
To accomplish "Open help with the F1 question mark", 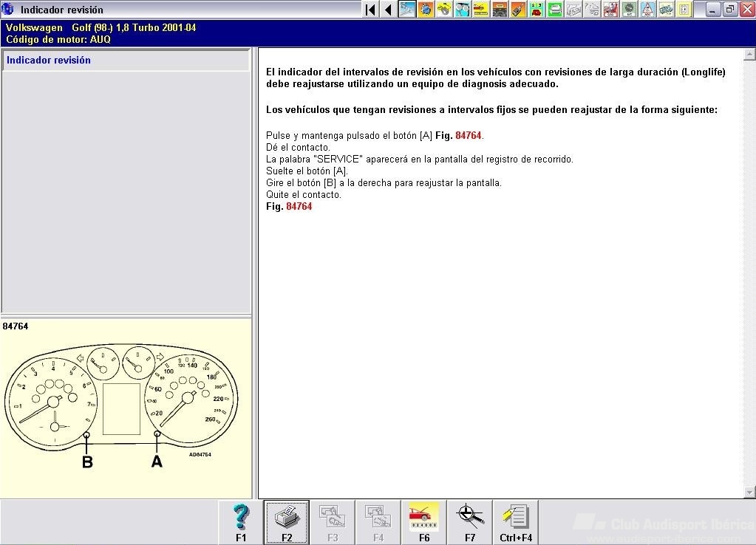I will [241, 522].
